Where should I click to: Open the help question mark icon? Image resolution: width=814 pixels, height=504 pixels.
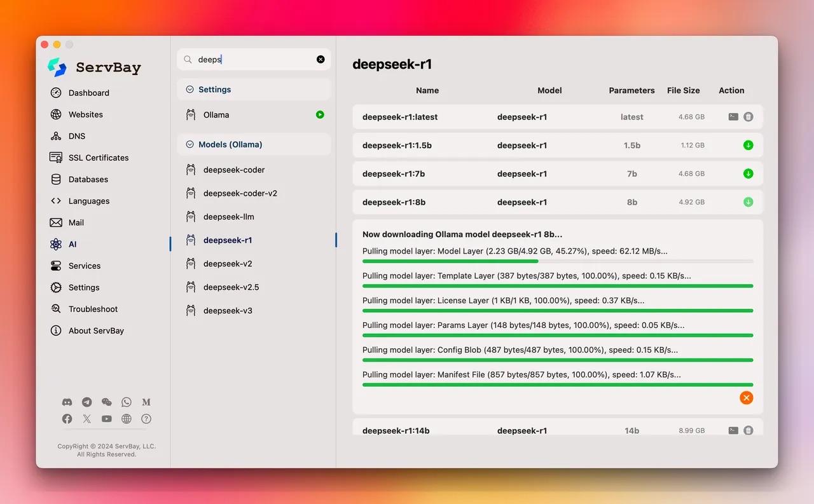[x=146, y=419]
